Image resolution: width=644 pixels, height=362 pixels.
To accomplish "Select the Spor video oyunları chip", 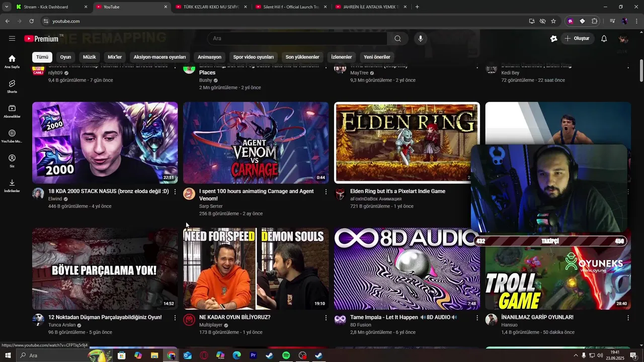I will pos(254,57).
